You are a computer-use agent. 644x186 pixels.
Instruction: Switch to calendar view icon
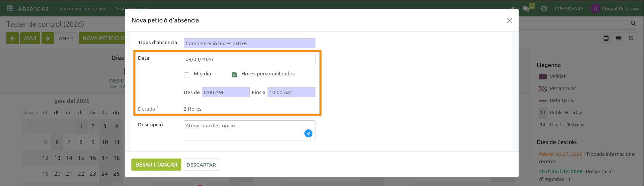point(606,38)
